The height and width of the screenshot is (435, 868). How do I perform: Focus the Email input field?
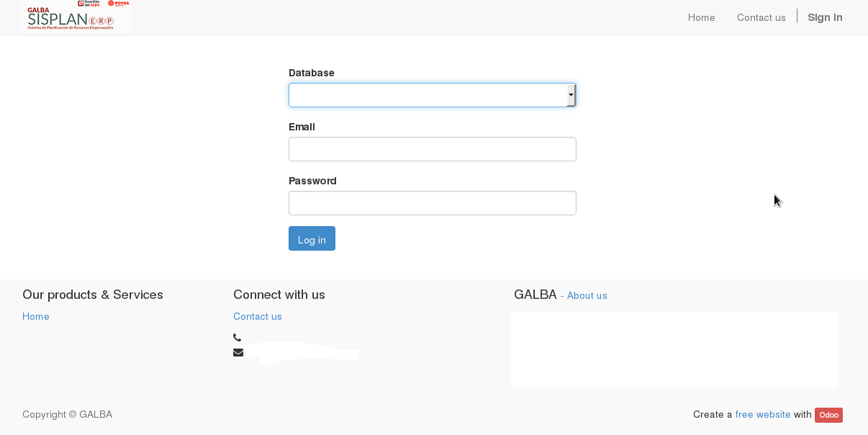[432, 149]
